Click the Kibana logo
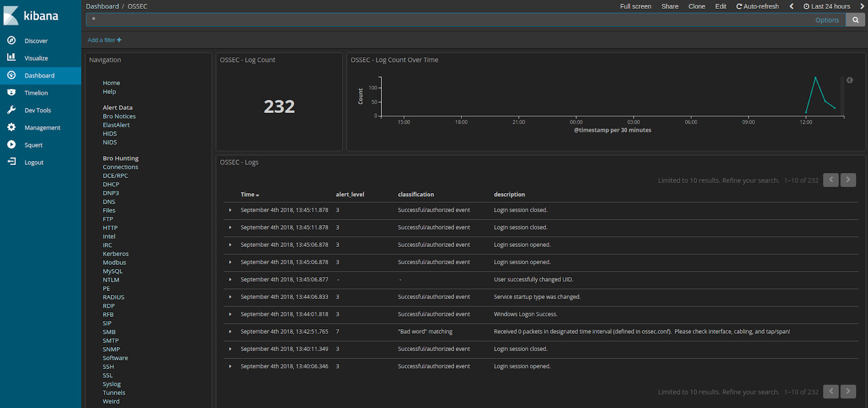The image size is (868, 408). click(x=31, y=16)
